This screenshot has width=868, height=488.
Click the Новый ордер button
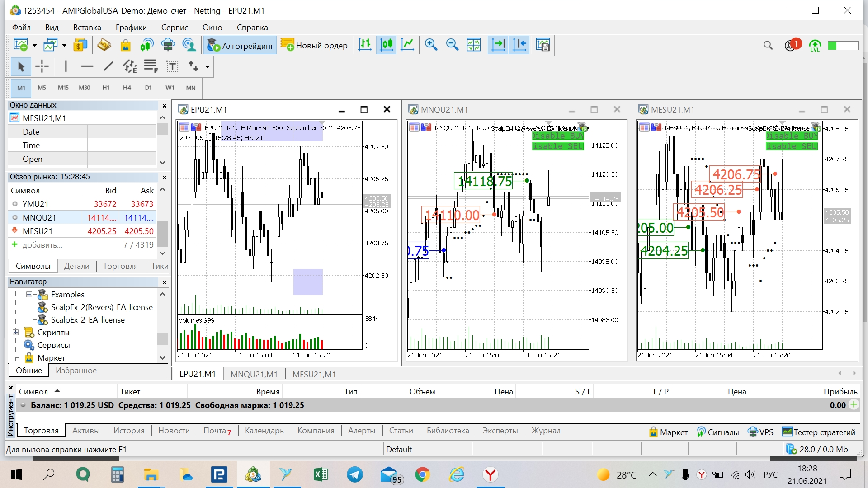pyautogui.click(x=314, y=45)
